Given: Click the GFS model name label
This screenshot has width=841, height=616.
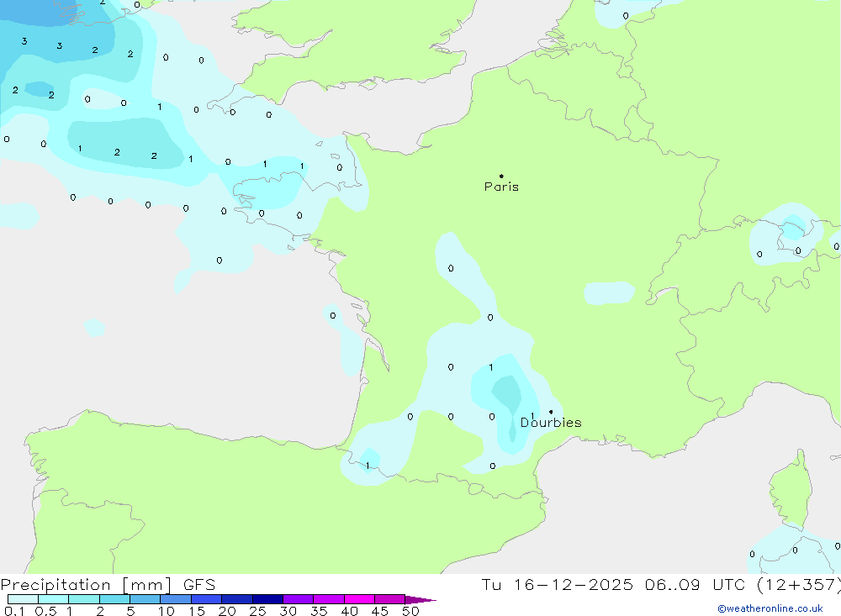Looking at the screenshot, I should (199, 585).
